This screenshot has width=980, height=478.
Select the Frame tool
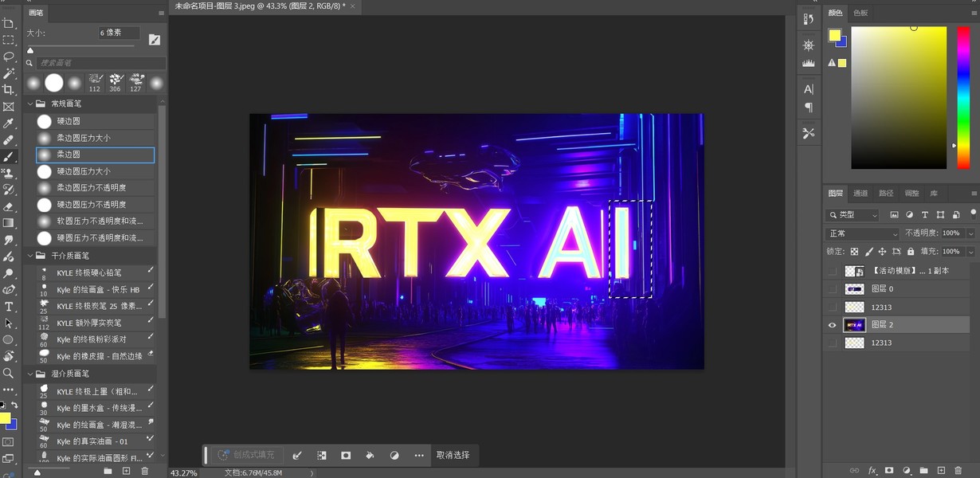8,107
